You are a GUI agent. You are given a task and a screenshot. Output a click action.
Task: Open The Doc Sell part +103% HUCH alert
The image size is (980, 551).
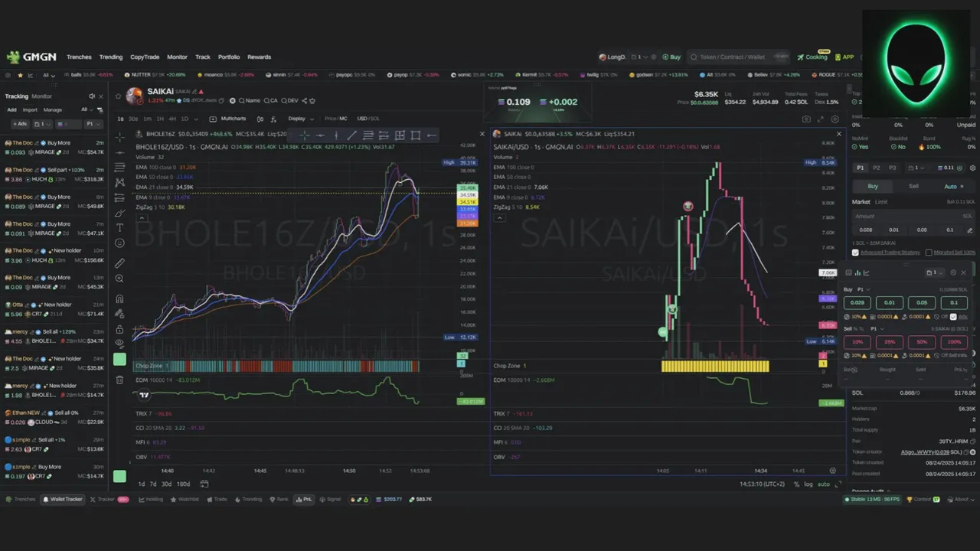(x=54, y=174)
